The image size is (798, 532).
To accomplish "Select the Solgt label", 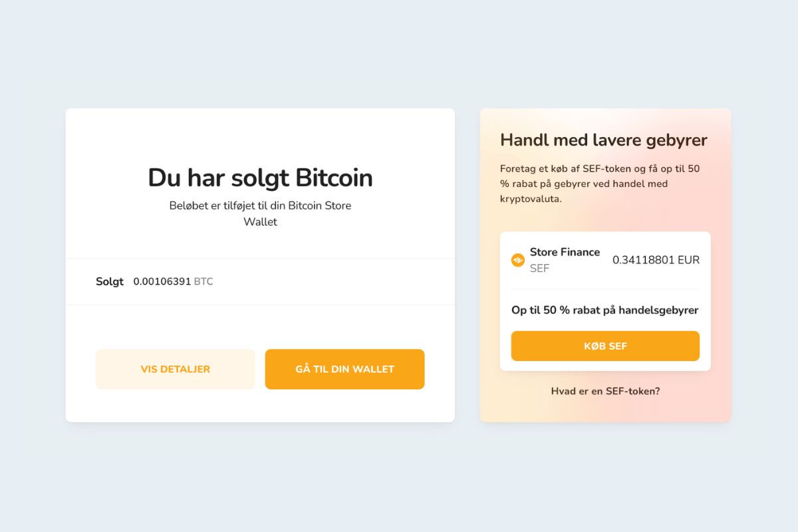I will (110, 281).
